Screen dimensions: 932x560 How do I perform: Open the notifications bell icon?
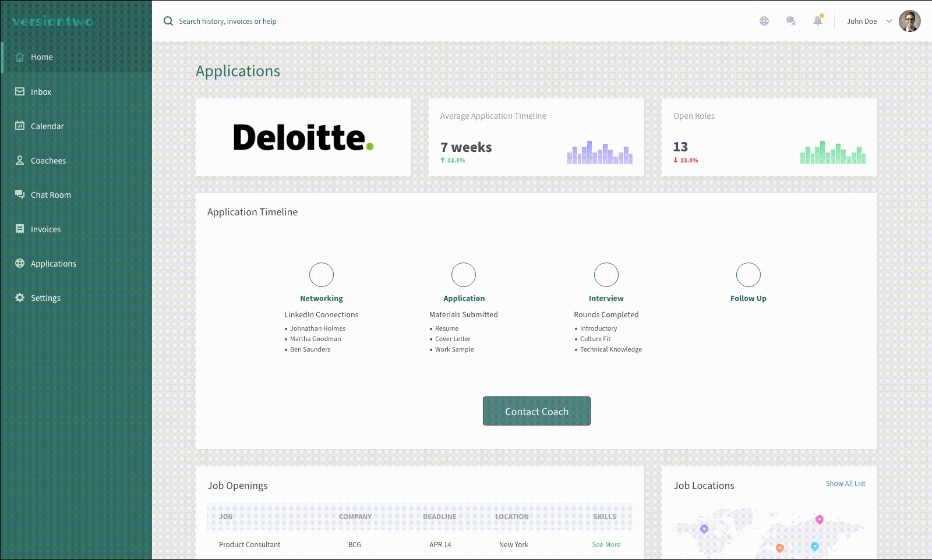click(x=818, y=20)
